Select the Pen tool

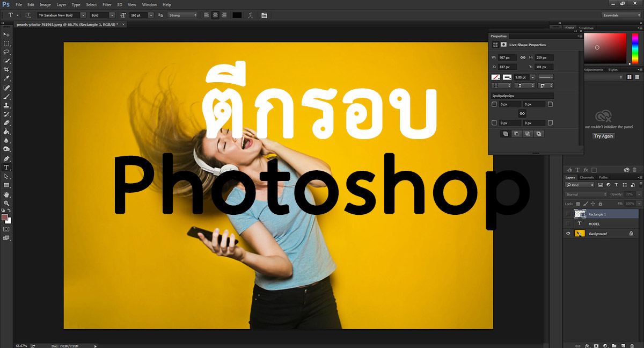(x=7, y=159)
